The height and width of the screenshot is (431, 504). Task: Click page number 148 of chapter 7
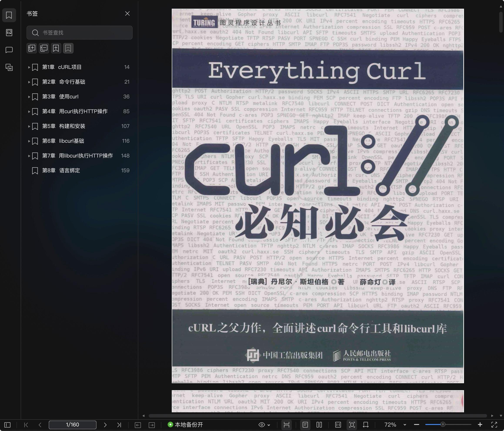tap(125, 156)
